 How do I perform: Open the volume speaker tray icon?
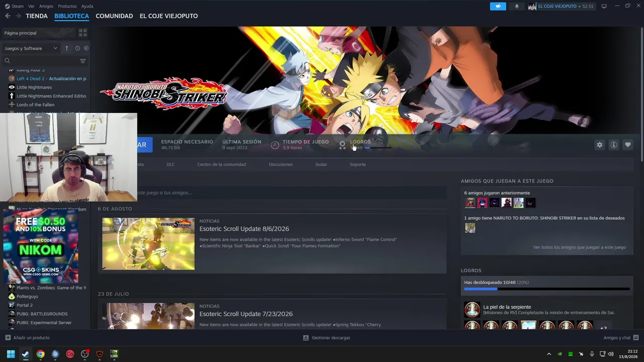click(611, 354)
